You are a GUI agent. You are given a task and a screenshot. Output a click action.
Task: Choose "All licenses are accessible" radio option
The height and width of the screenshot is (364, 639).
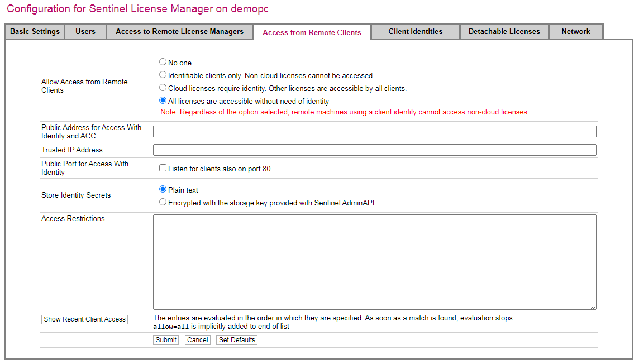click(x=163, y=101)
